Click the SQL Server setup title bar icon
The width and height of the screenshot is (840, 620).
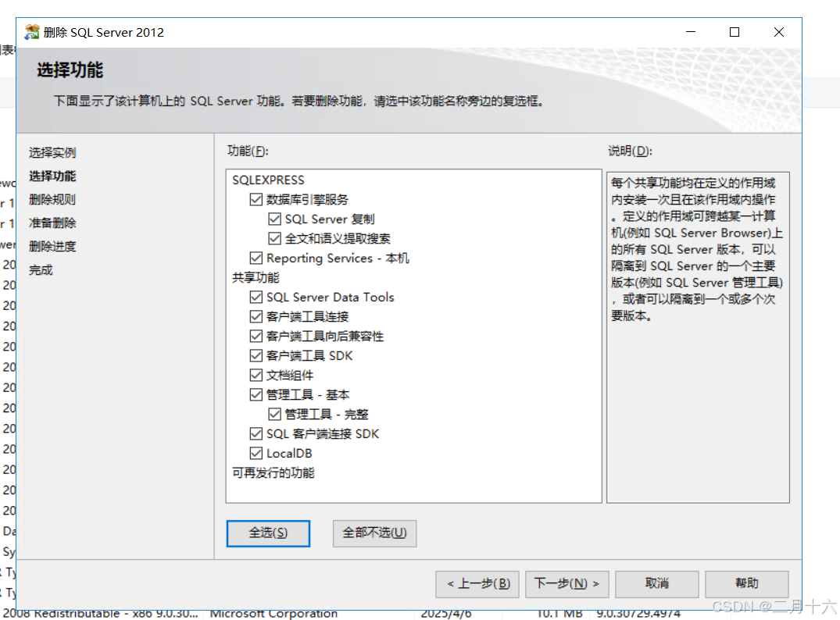click(31, 32)
